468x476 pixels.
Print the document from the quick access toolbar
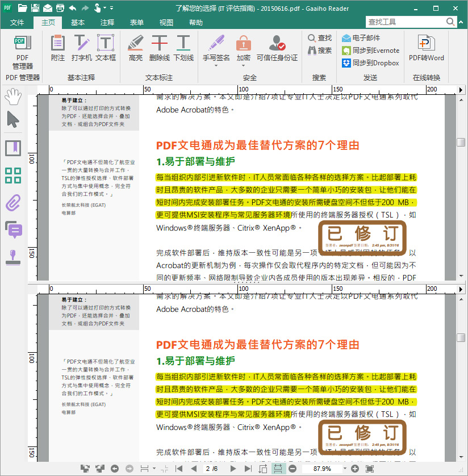pos(60,8)
